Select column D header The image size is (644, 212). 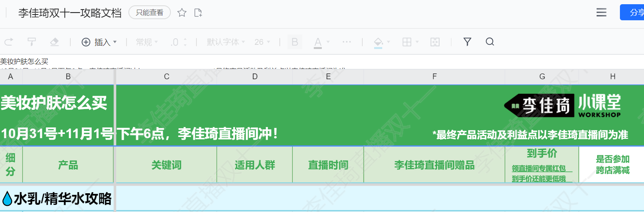[255, 77]
